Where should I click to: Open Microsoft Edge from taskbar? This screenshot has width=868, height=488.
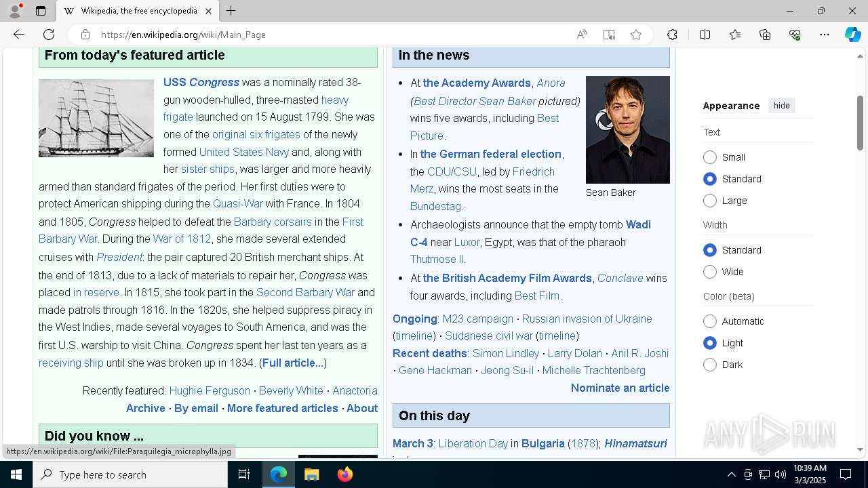279,474
